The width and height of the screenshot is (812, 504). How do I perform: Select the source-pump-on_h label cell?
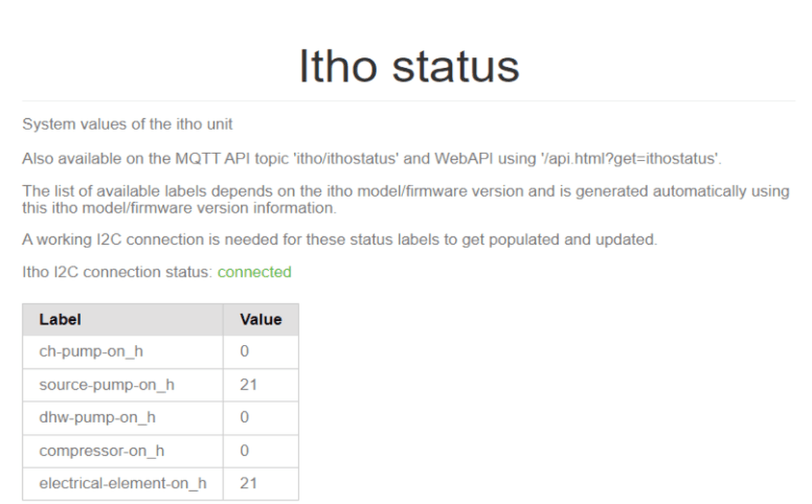pyautogui.click(x=123, y=384)
